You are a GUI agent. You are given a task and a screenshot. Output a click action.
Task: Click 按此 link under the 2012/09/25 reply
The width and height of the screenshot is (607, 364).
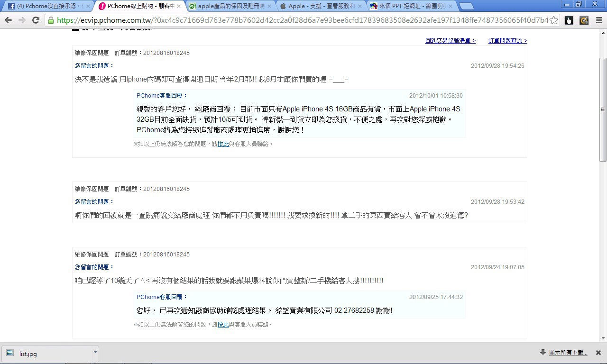[223, 324]
